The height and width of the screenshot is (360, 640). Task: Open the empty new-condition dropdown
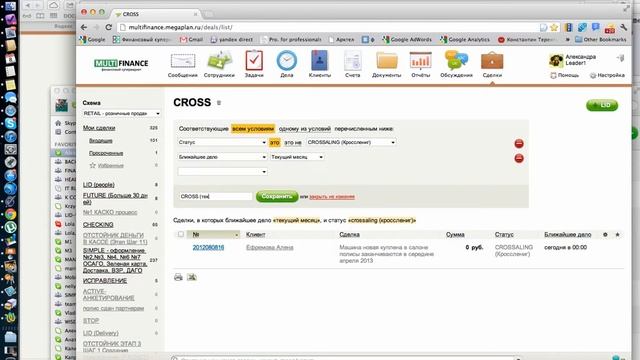(222, 172)
